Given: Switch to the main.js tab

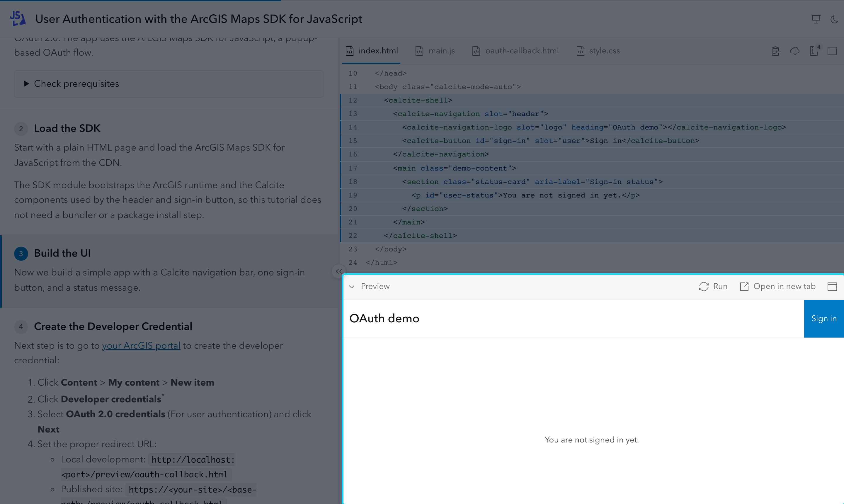Looking at the screenshot, I should pos(435,51).
